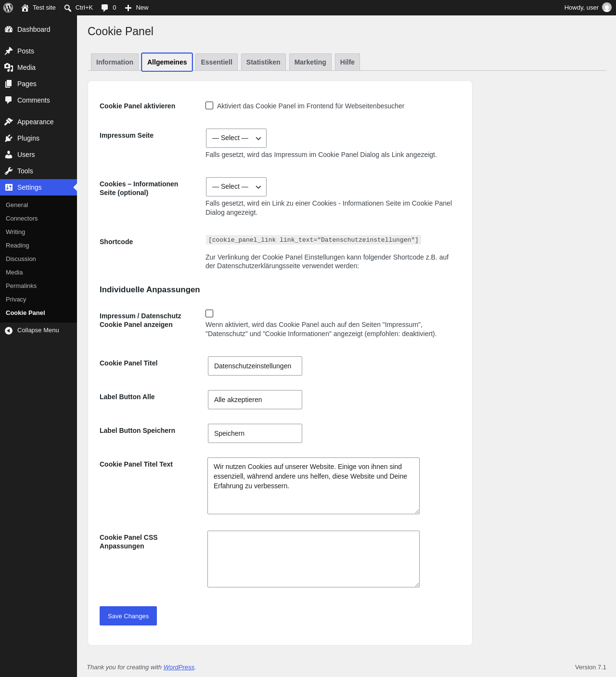
Task: Click the Tools wrench icon
Action: tap(9, 171)
